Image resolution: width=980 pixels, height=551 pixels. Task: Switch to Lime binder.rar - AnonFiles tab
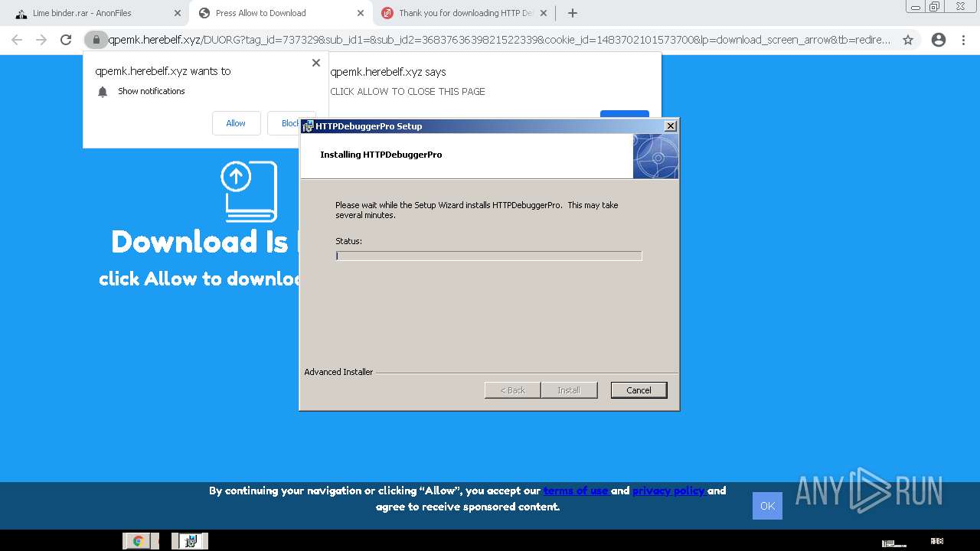pos(94,13)
